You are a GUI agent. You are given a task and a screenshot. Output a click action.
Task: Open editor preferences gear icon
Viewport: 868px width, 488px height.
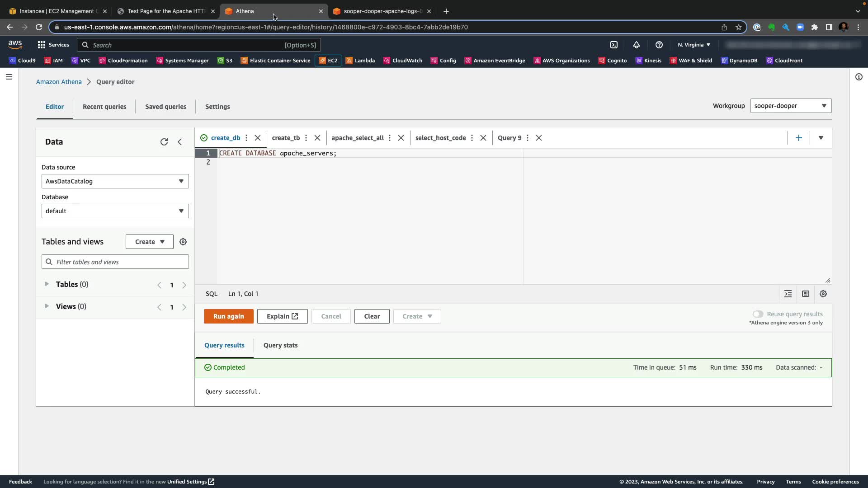(x=823, y=294)
